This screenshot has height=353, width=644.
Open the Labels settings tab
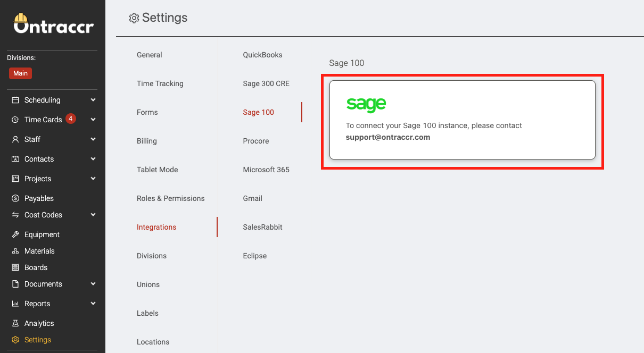point(148,313)
